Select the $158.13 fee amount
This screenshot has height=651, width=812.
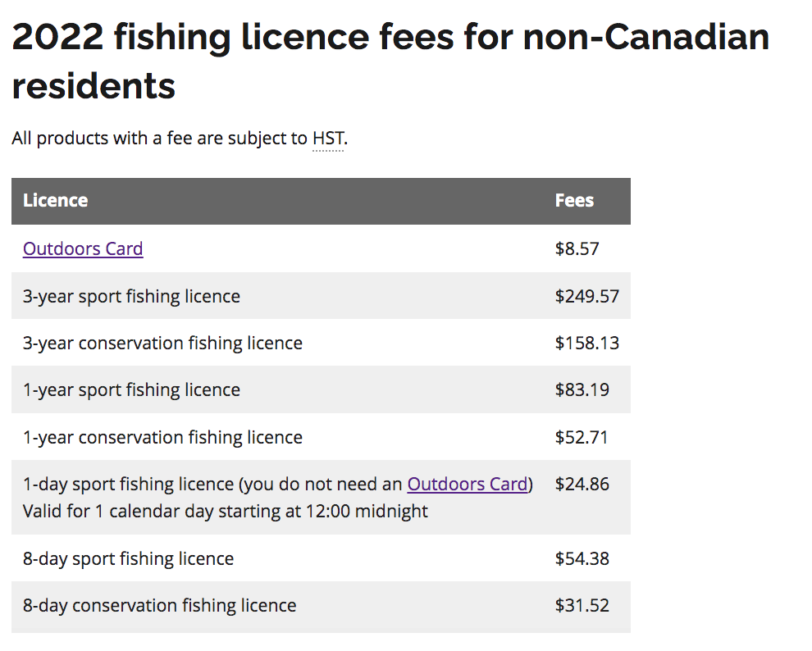pyautogui.click(x=586, y=343)
